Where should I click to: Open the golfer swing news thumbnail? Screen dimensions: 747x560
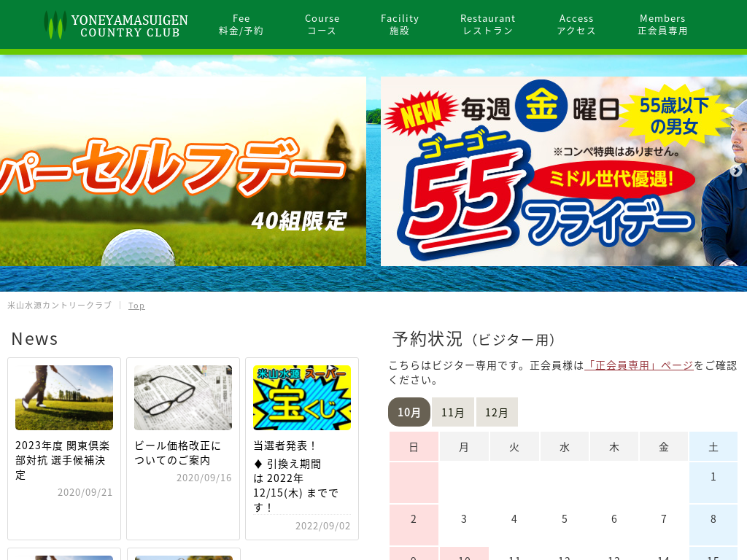click(64, 397)
